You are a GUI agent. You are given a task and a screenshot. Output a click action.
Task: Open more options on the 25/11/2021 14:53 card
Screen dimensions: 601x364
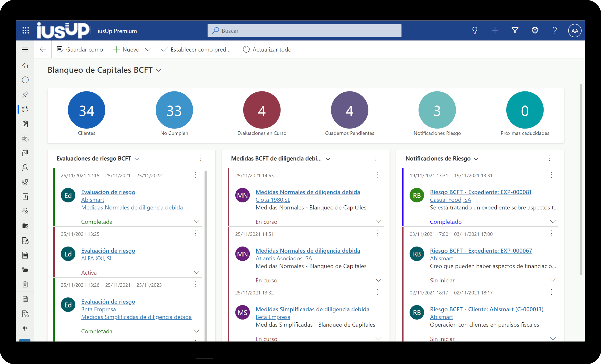(x=377, y=175)
